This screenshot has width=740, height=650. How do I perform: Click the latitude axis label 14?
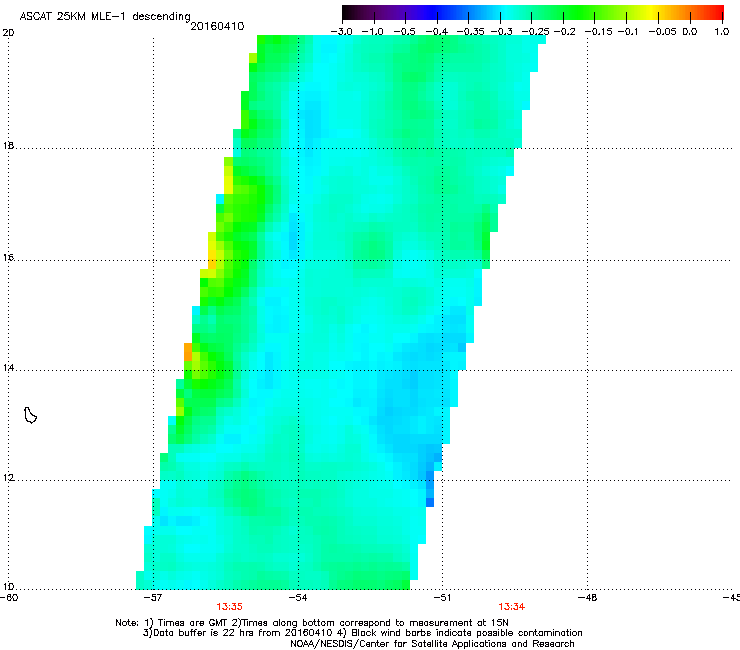(x=8, y=368)
